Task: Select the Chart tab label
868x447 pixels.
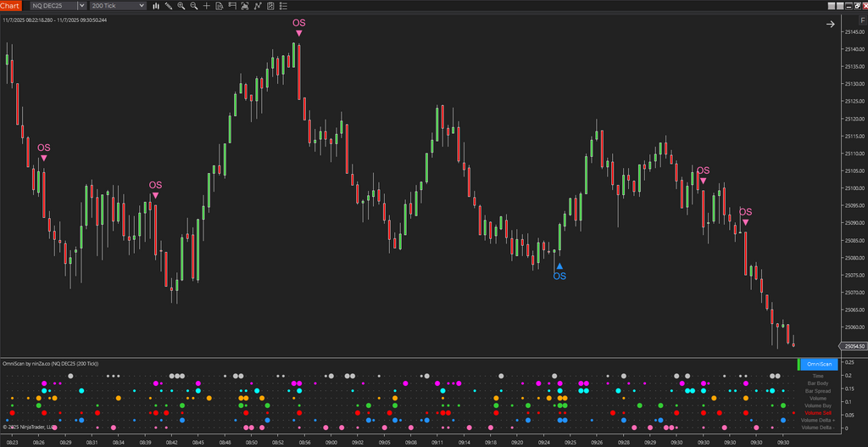Action: (10, 6)
